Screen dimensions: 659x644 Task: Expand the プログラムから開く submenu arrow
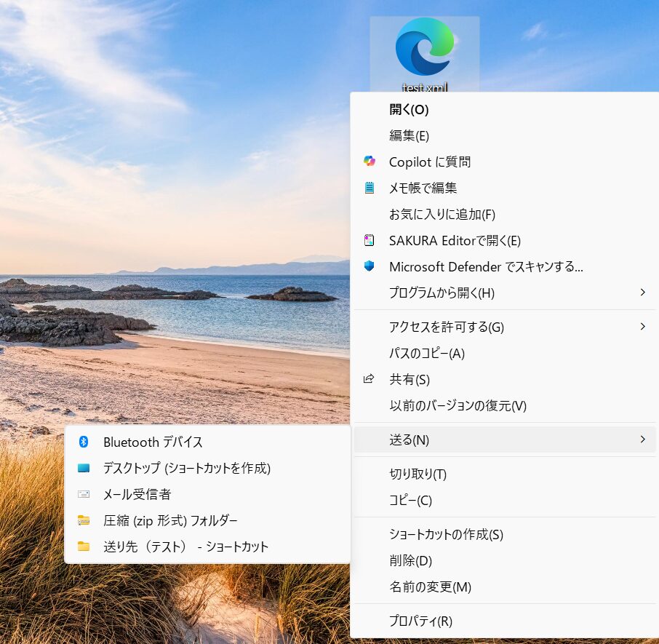tap(642, 292)
